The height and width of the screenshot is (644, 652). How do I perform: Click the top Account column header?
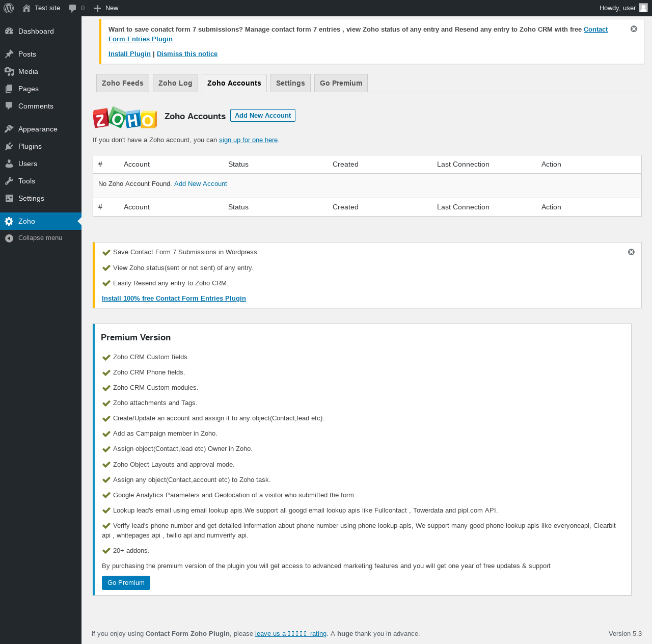tap(137, 165)
